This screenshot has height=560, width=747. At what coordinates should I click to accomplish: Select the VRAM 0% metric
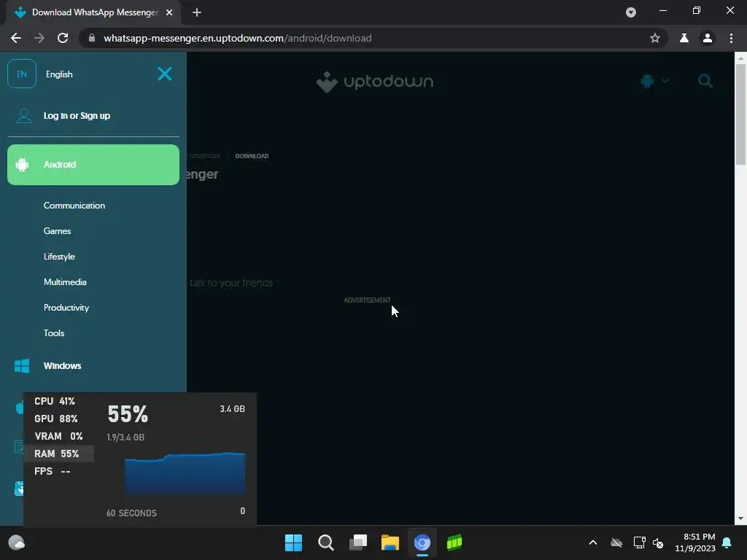pos(59,436)
